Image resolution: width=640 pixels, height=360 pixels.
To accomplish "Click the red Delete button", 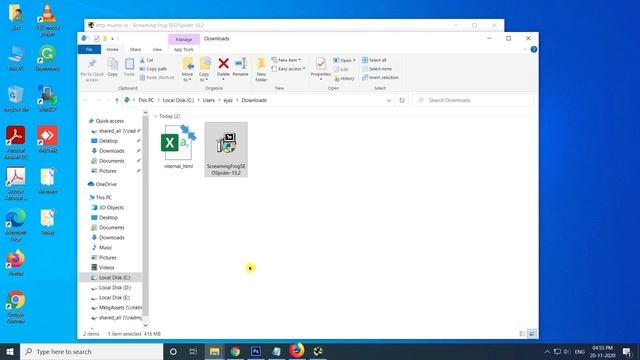I will pyautogui.click(x=223, y=68).
